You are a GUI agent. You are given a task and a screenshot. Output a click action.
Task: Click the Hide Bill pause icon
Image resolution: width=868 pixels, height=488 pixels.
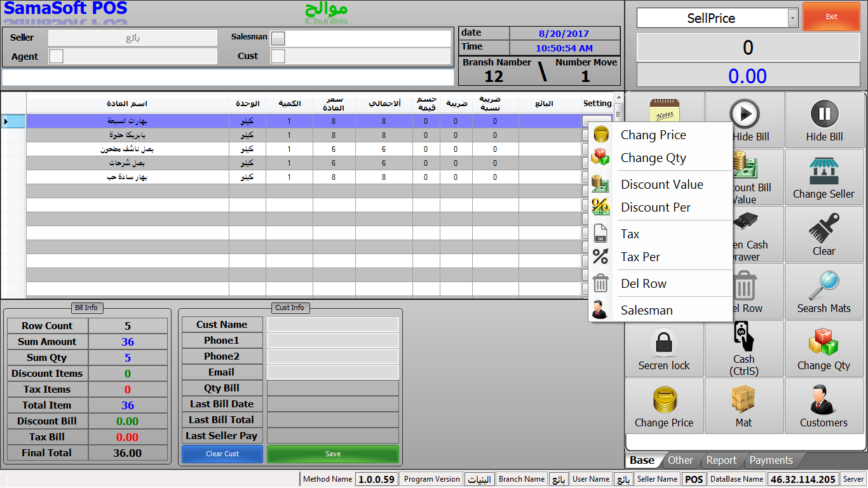(x=824, y=114)
